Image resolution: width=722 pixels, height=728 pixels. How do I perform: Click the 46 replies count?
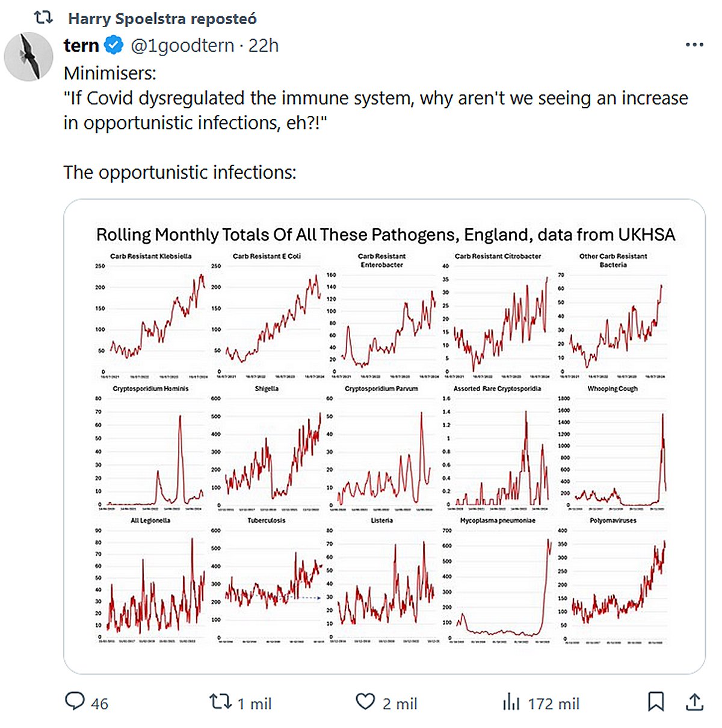point(100,703)
